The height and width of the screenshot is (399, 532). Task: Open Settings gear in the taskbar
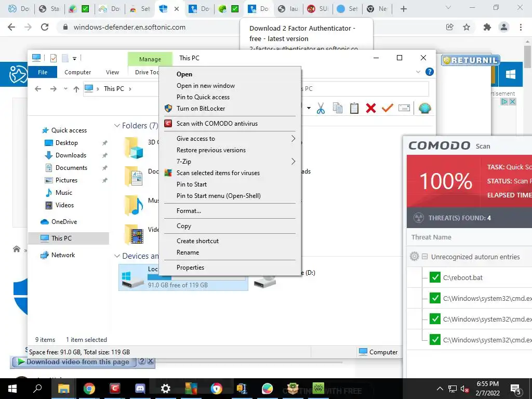(166, 389)
